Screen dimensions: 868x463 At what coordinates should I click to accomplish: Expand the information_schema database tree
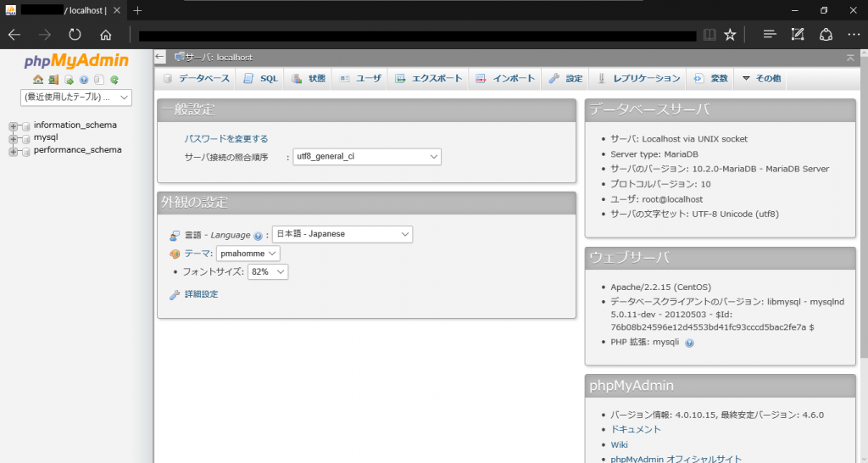(x=13, y=126)
